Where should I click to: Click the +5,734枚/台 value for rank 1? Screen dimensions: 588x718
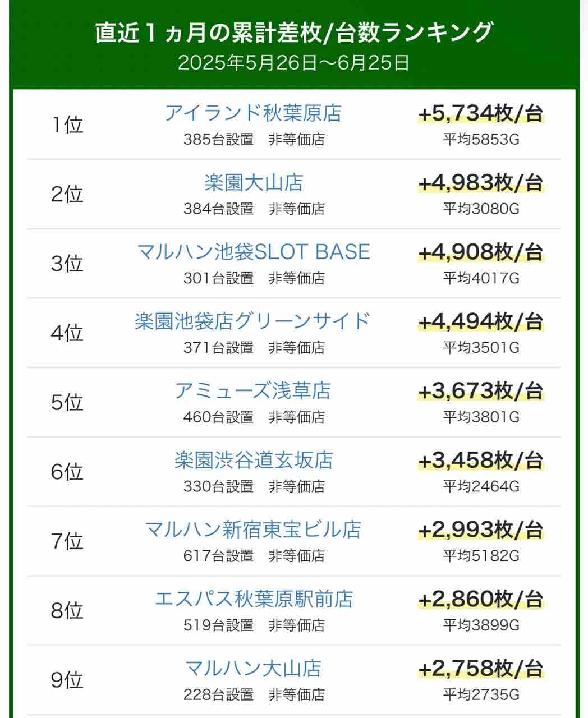point(481,114)
